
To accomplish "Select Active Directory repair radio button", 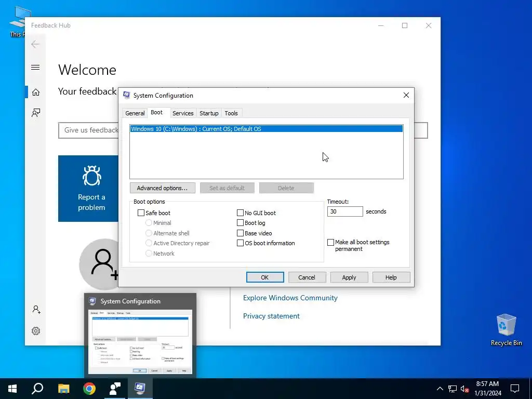I will pos(149,243).
